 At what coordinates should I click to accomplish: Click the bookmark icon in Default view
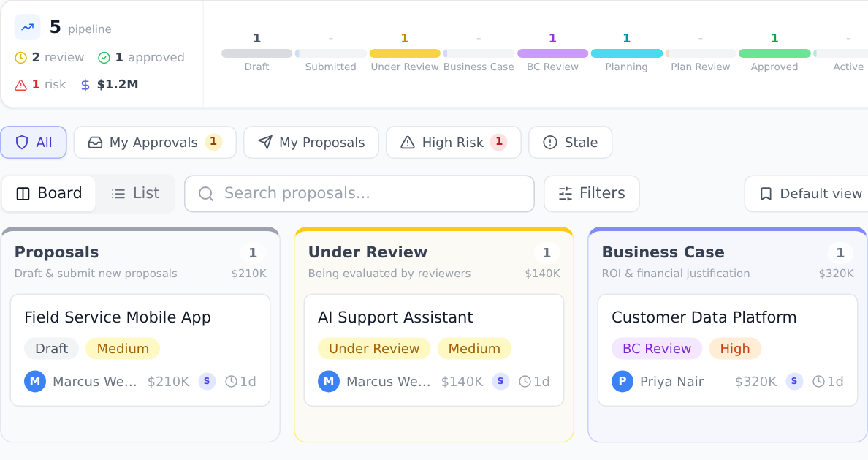point(766,194)
